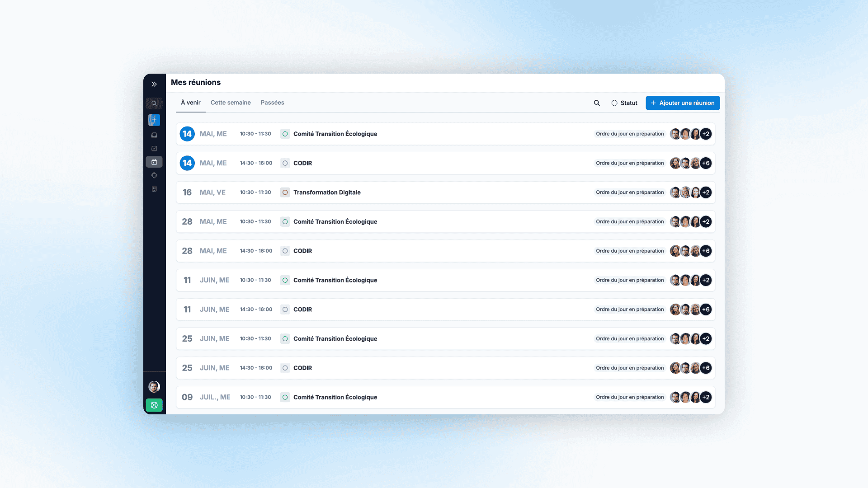Click +6 participants badge on 28 Mai CODIR row

706,251
